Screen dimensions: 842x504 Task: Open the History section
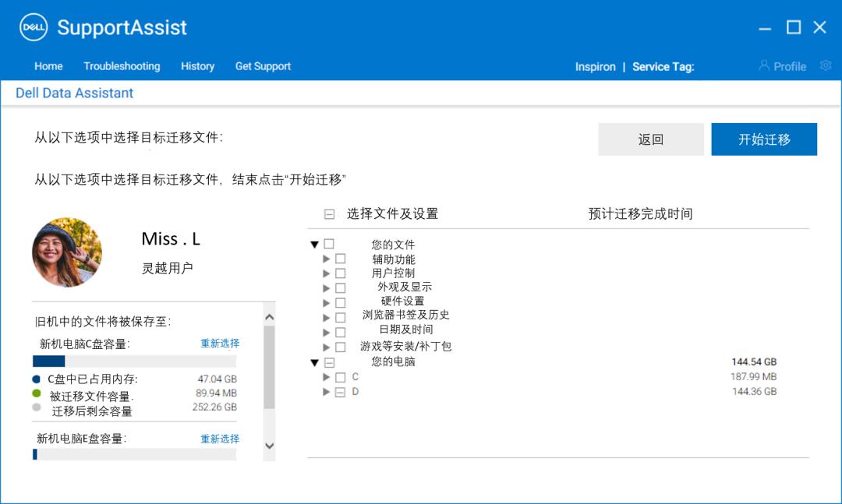197,66
